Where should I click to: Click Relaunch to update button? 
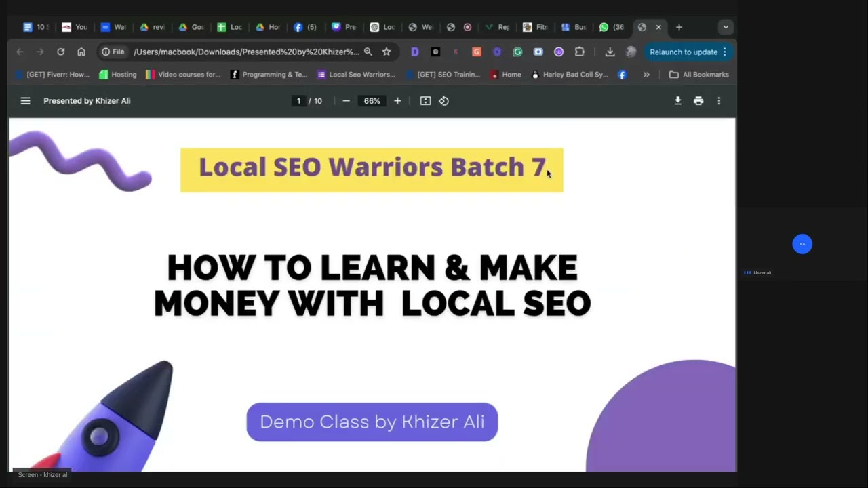point(688,52)
